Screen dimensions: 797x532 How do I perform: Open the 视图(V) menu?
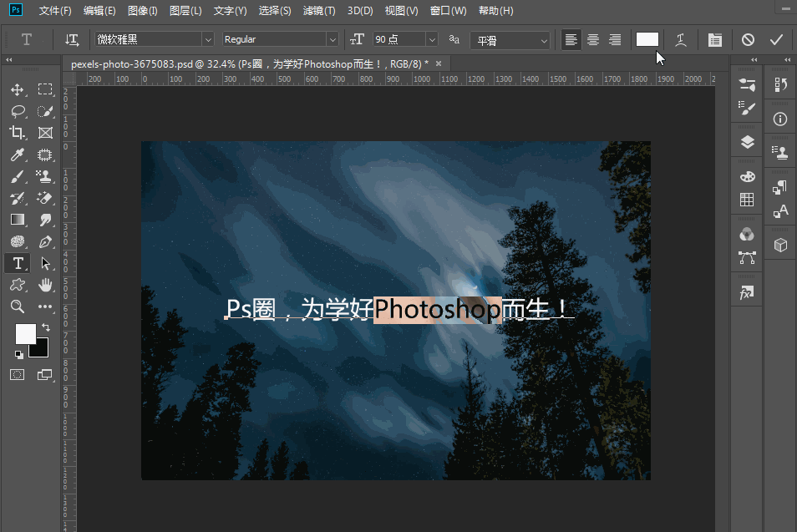401,11
